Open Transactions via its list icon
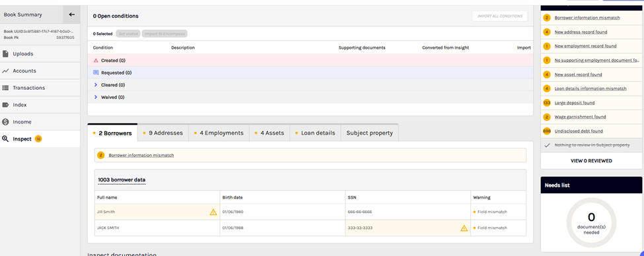This screenshot has width=644, height=256. click(5, 88)
